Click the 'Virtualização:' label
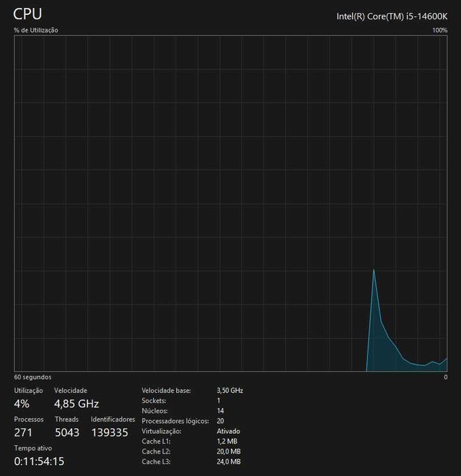This screenshot has height=476, width=461. 161,431
